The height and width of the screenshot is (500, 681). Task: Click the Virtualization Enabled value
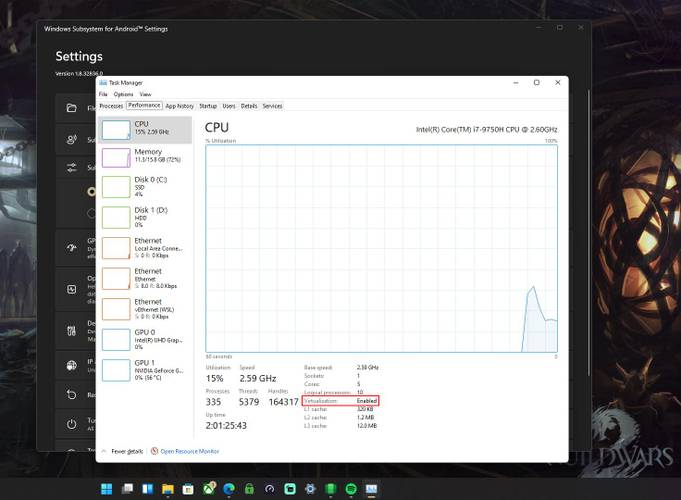tap(367, 401)
